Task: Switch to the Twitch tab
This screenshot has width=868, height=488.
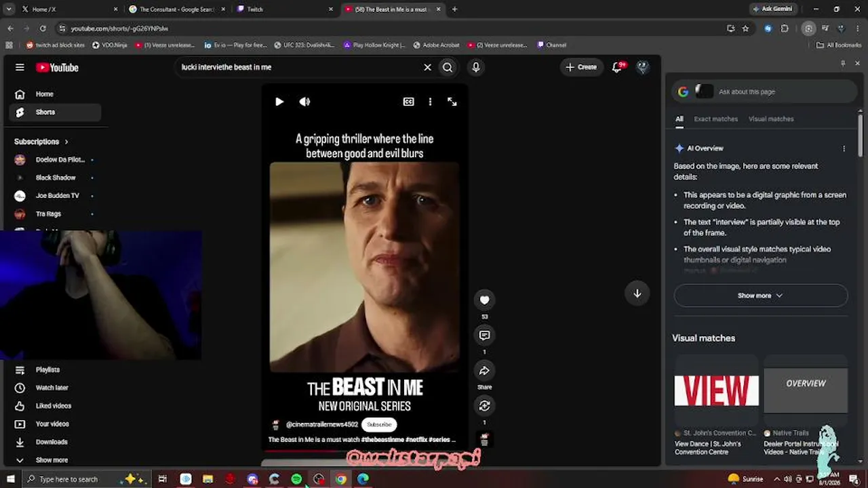Action: click(x=285, y=9)
